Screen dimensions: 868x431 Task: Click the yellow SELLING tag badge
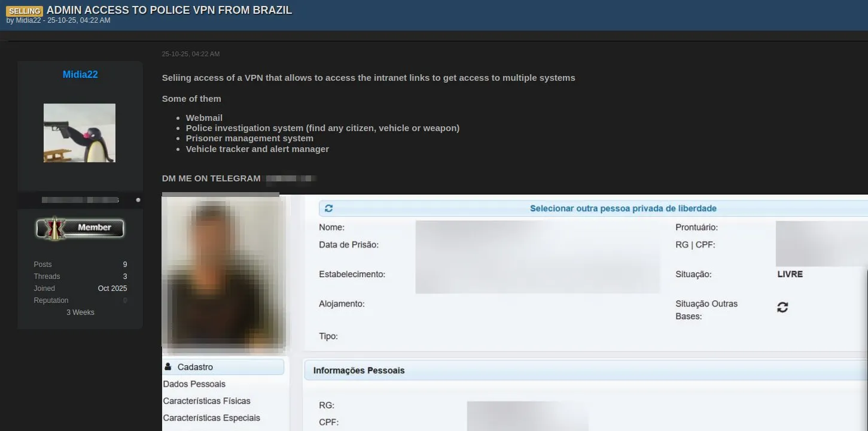25,11
